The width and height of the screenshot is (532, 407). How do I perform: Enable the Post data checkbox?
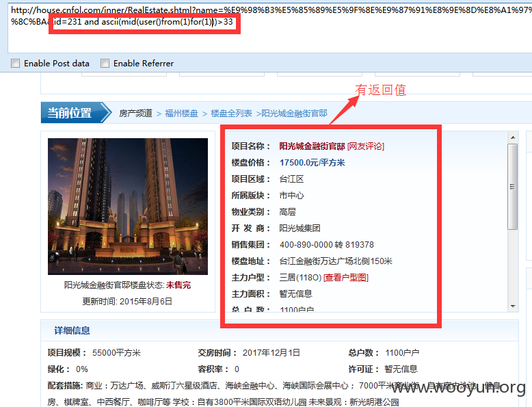point(15,64)
